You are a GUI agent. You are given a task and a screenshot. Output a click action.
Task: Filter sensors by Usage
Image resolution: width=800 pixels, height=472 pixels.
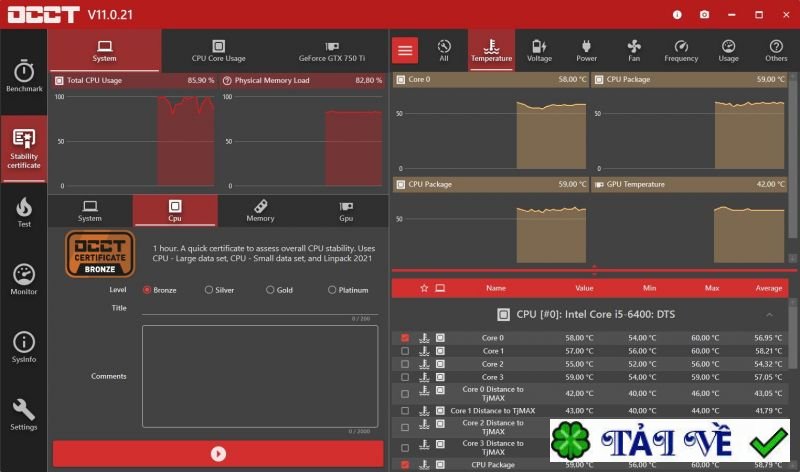click(729, 51)
